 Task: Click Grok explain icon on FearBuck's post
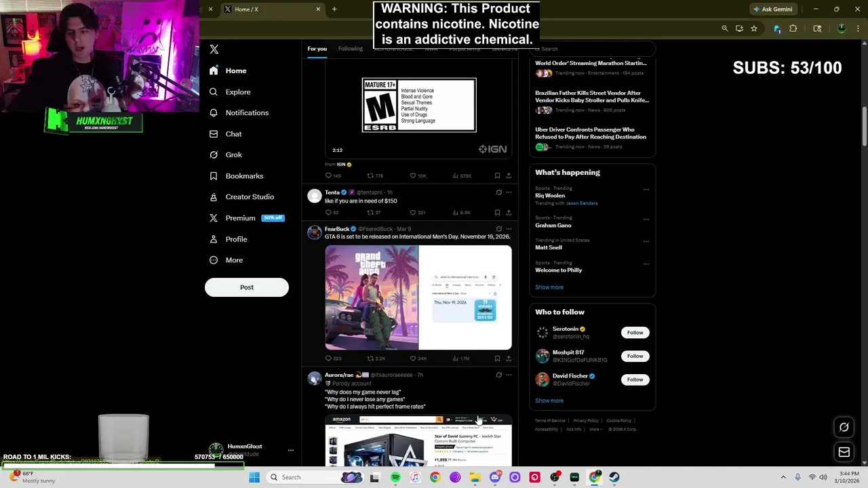click(498, 229)
